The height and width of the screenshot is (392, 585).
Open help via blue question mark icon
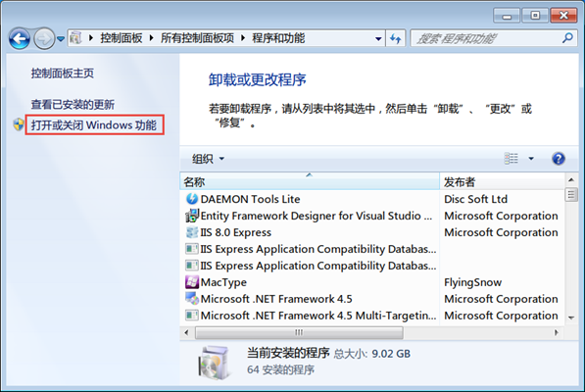559,159
